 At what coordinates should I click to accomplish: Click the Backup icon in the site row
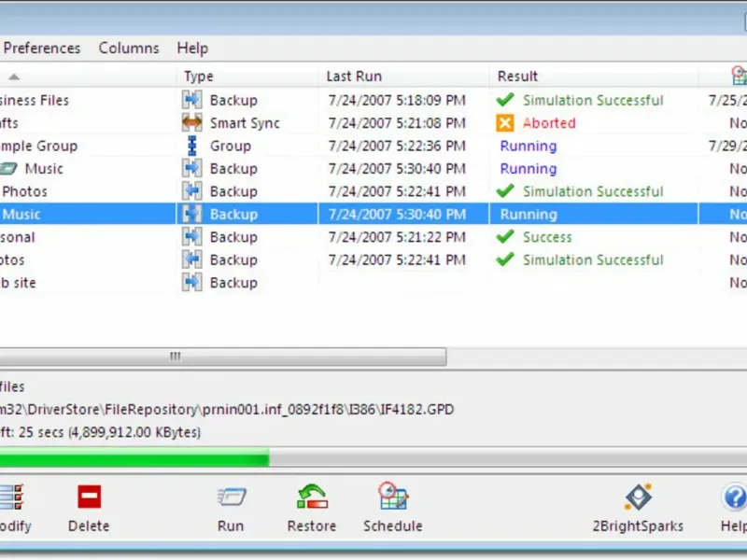pyautogui.click(x=191, y=283)
